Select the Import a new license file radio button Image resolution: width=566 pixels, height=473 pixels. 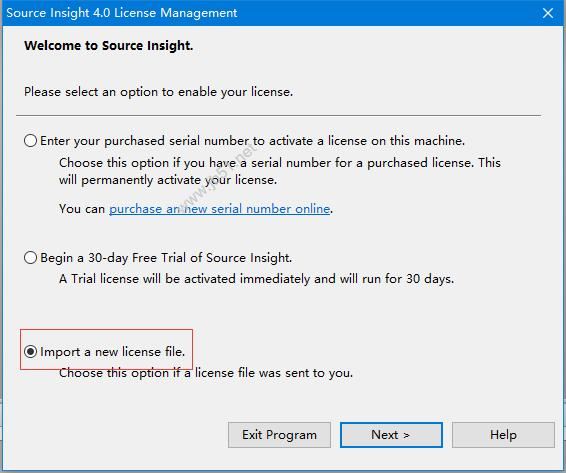pyautogui.click(x=30, y=351)
